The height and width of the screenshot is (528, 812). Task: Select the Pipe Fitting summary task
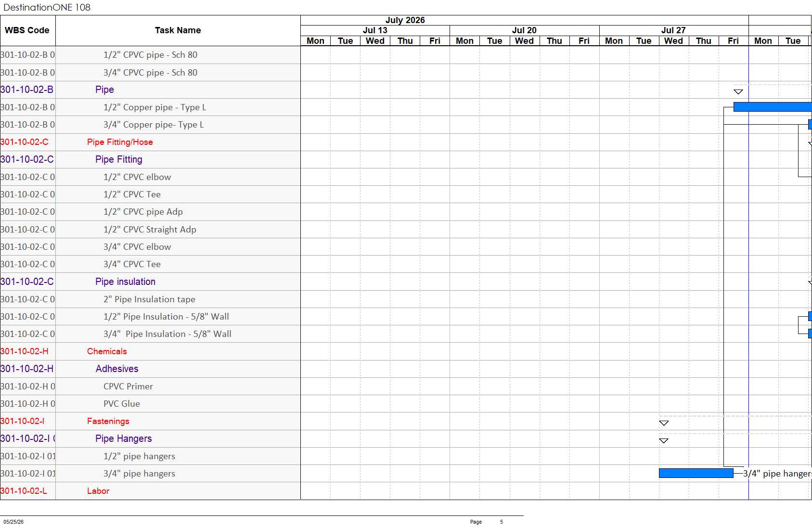tap(118, 159)
